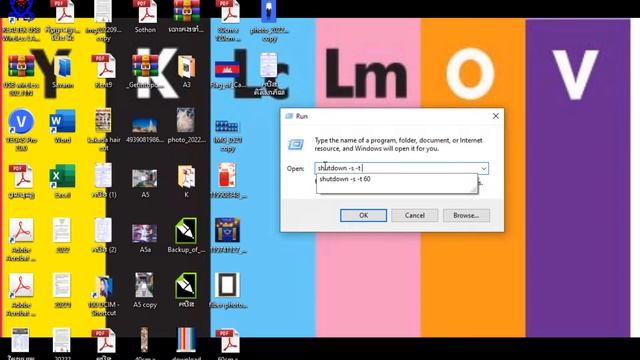
Task: Select the document labeled (1)
Action: click(104, 181)
